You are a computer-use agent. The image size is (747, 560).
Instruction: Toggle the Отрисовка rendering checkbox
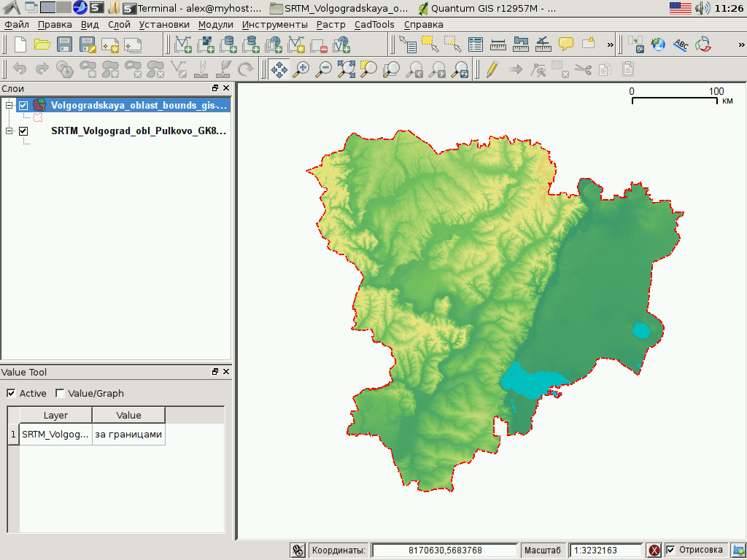click(x=670, y=550)
